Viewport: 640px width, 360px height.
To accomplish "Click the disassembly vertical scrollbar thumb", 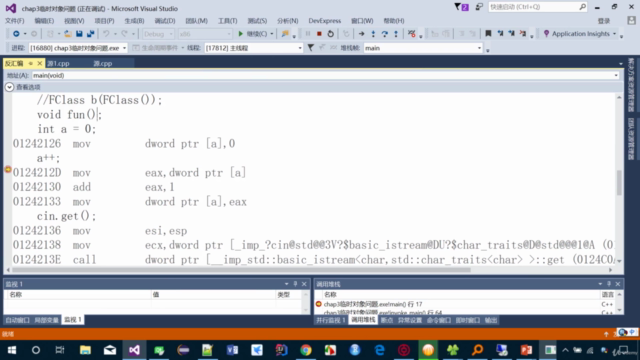I will tap(619, 182).
